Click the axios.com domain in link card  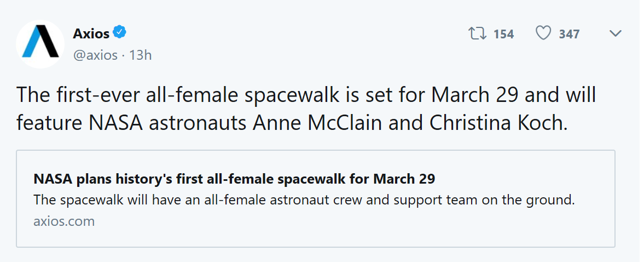(64, 221)
